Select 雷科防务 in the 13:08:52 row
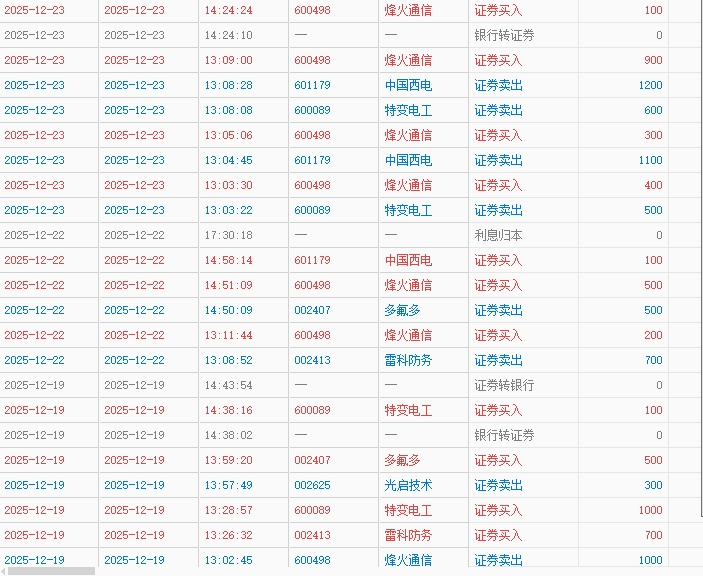The image size is (703, 576). click(x=408, y=360)
